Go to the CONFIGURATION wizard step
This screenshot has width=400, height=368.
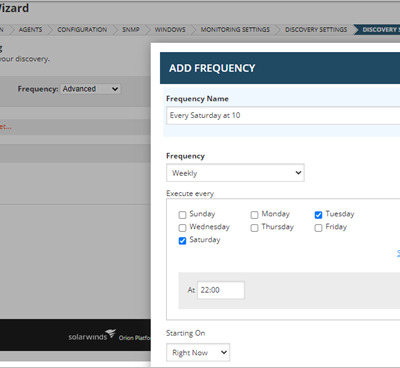82,30
